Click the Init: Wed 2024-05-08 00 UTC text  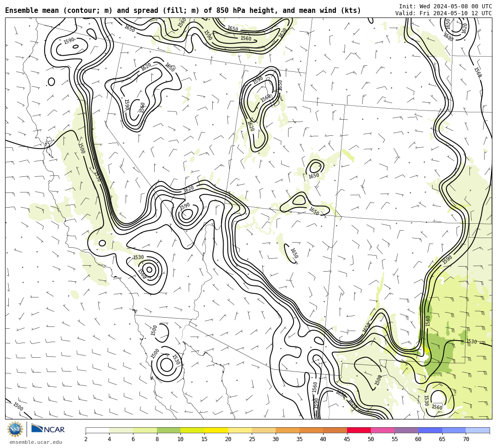point(445,6)
